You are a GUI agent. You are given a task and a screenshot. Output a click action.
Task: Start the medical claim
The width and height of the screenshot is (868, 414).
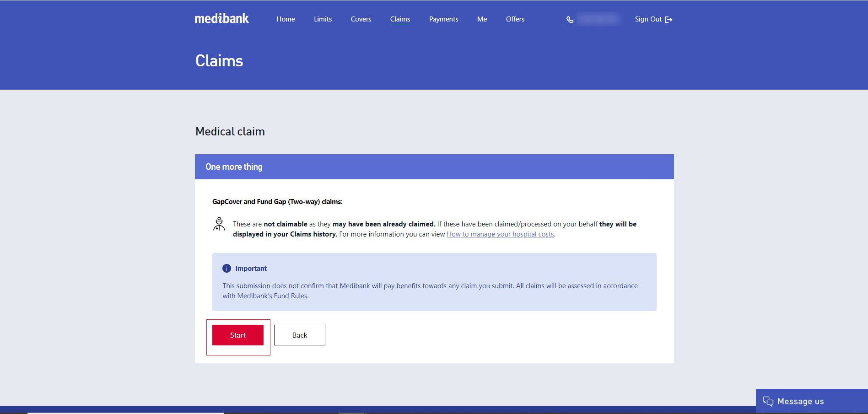click(238, 335)
